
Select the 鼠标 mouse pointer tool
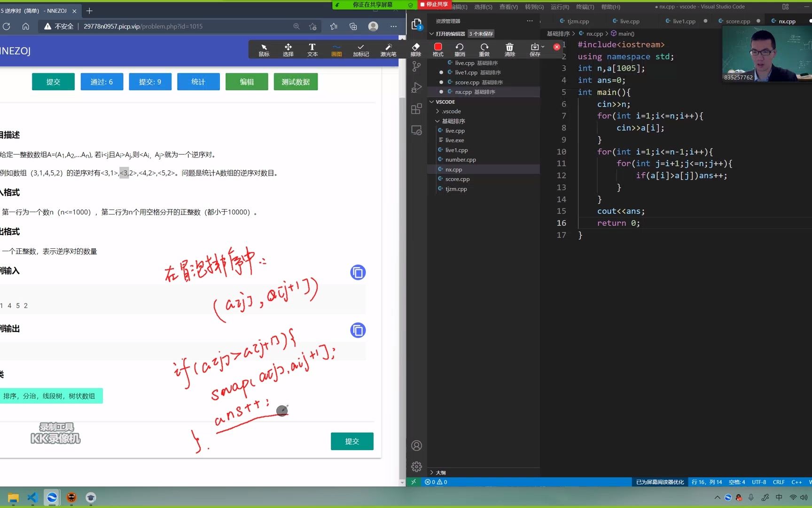click(264, 49)
